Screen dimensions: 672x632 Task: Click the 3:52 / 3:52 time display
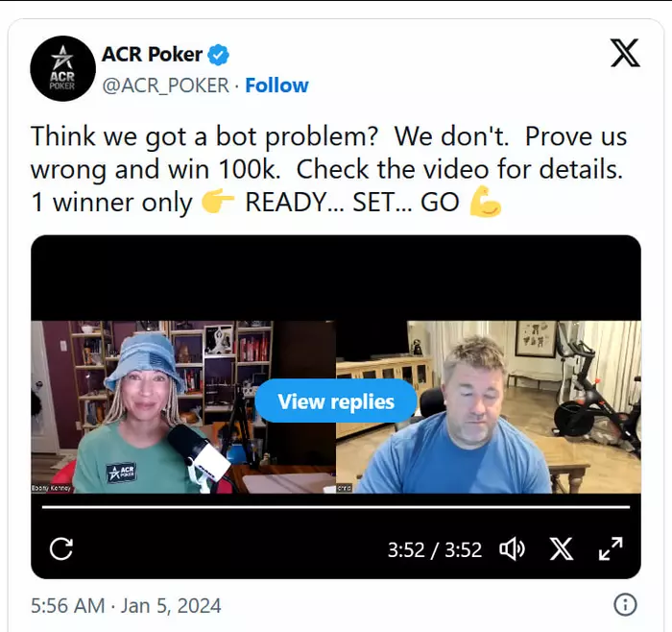coord(435,549)
